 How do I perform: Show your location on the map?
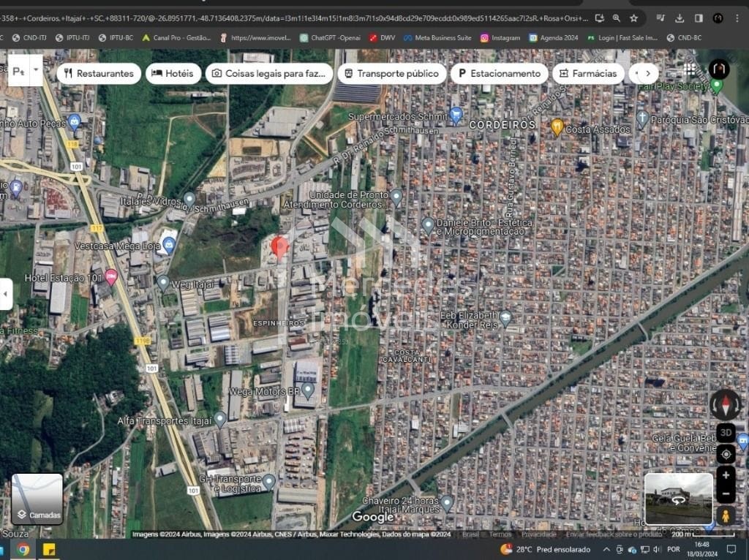click(x=726, y=454)
